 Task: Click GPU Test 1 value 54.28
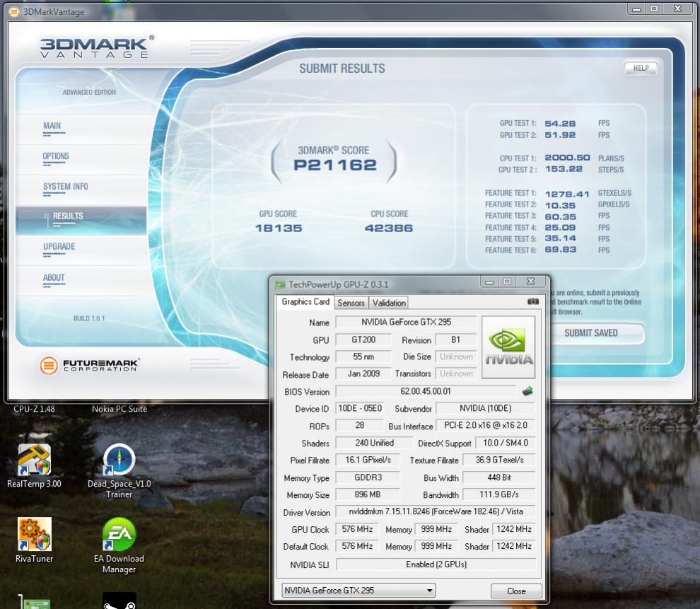pyautogui.click(x=560, y=124)
